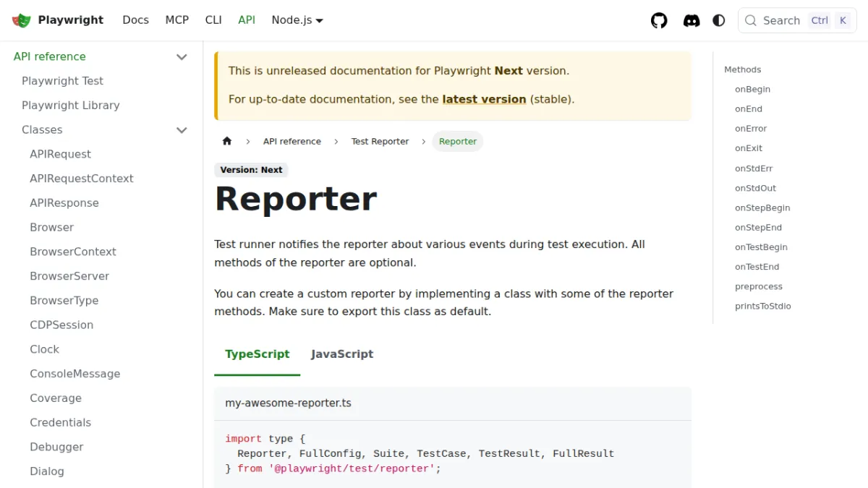
Task: Toggle dark and light mode
Action: 719,20
